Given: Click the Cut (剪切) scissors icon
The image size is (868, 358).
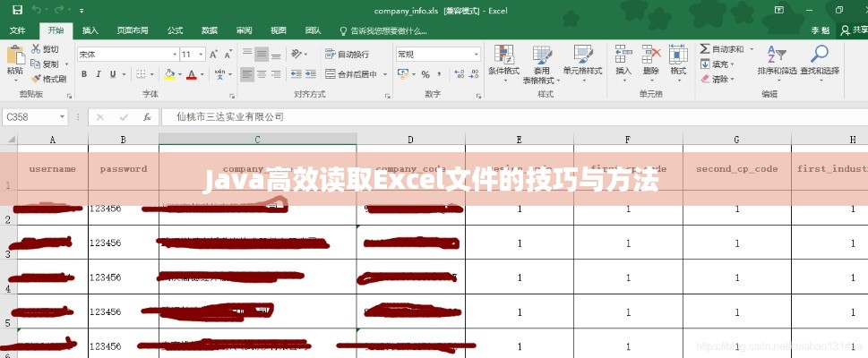Looking at the screenshot, I should point(36,49).
